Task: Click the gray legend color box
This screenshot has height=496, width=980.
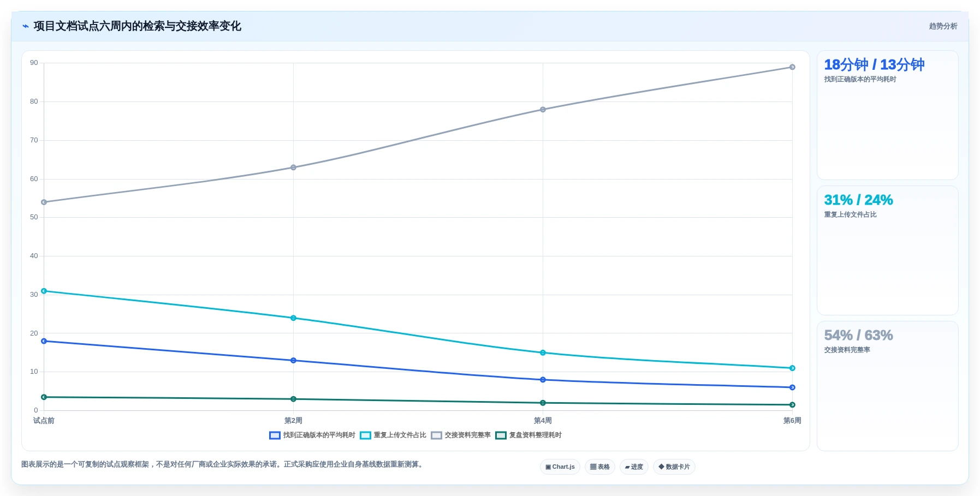Action: (436, 435)
